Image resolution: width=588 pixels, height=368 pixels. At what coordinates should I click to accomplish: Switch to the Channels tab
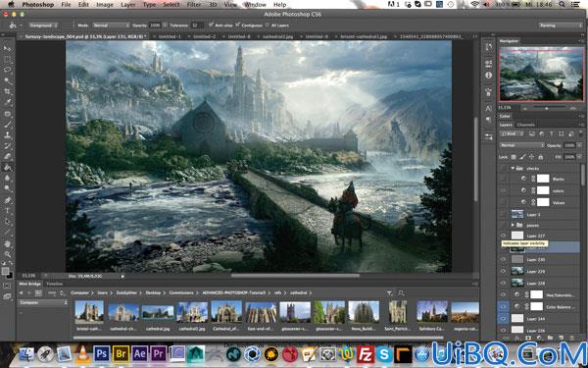(x=525, y=125)
